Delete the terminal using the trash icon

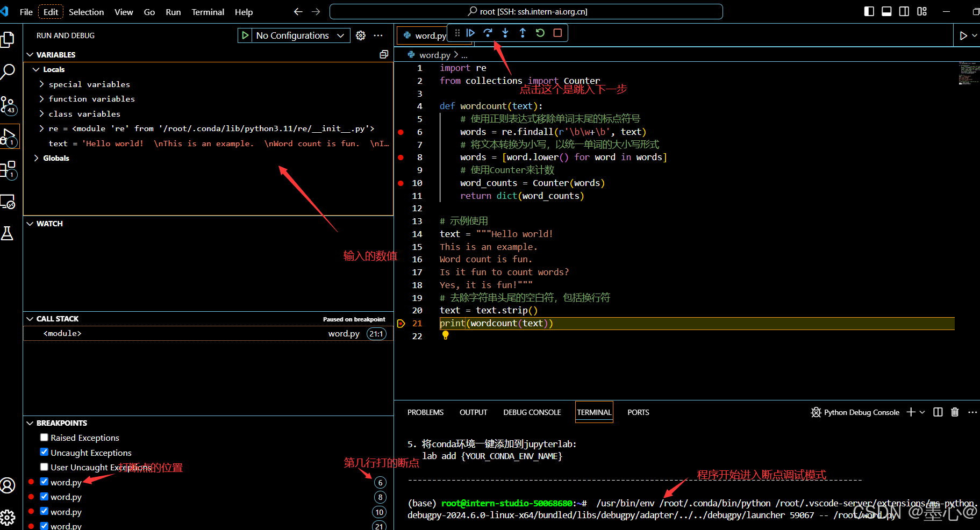(x=955, y=412)
